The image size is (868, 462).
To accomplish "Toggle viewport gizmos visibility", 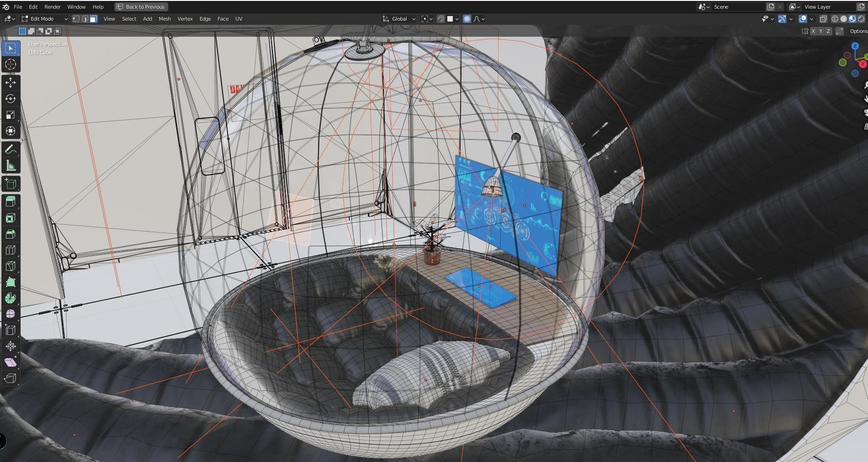I will (x=782, y=19).
